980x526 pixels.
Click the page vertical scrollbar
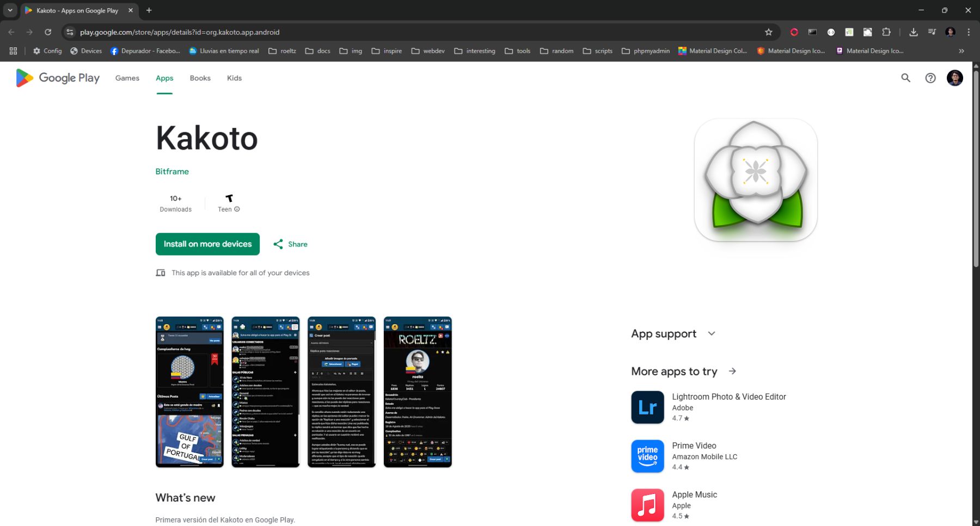point(976,169)
